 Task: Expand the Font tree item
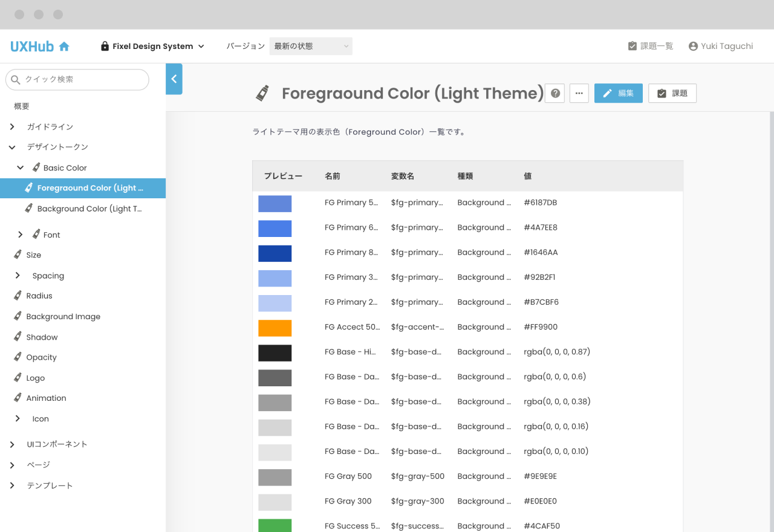point(20,235)
